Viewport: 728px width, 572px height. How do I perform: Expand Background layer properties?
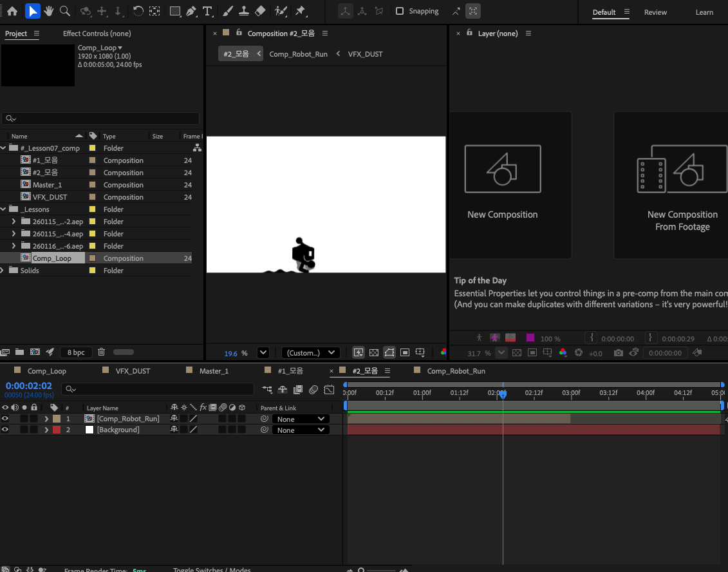click(46, 430)
